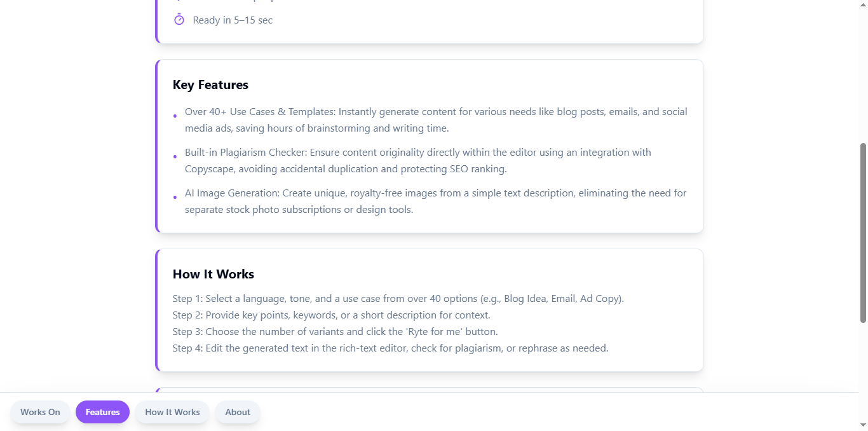Click the purple accent bar on the How It Works card
Image resolution: width=868 pixels, height=431 pixels.
[x=156, y=310]
